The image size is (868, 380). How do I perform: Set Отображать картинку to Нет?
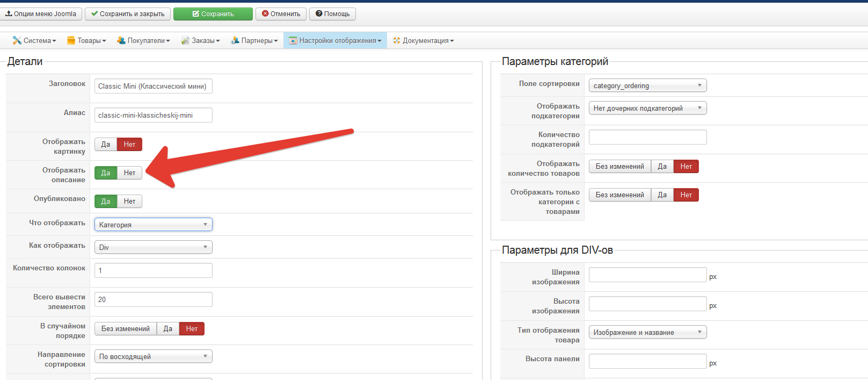pyautogui.click(x=129, y=144)
